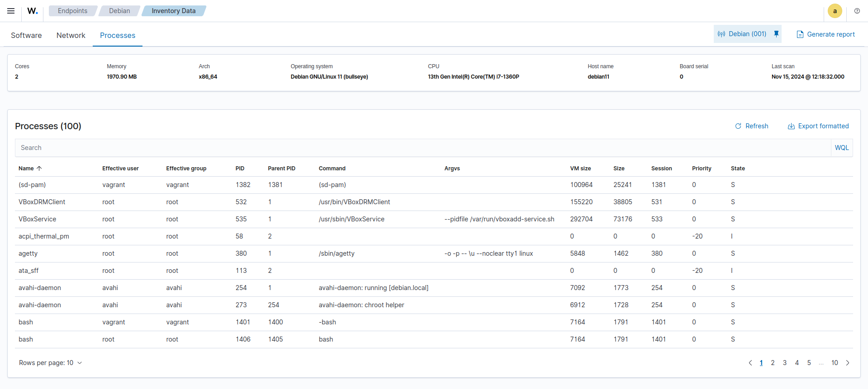
Task: Click the Inventory Data breadcrumb
Action: [174, 11]
